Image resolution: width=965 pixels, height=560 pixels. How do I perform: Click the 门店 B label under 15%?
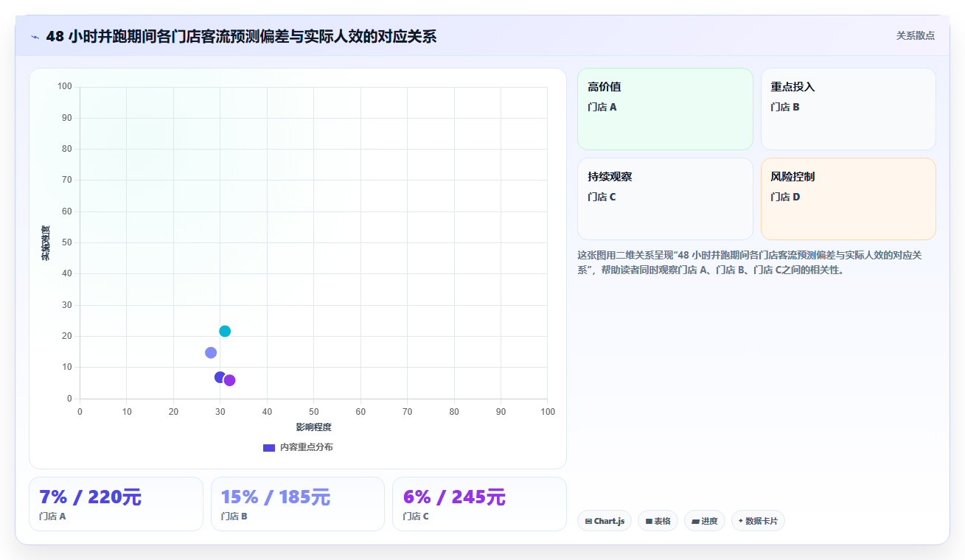click(234, 517)
